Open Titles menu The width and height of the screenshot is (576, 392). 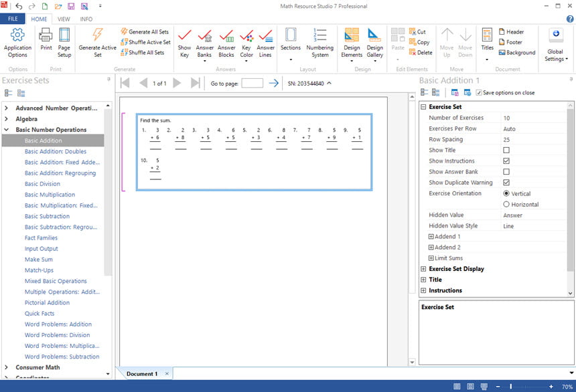pos(487,43)
